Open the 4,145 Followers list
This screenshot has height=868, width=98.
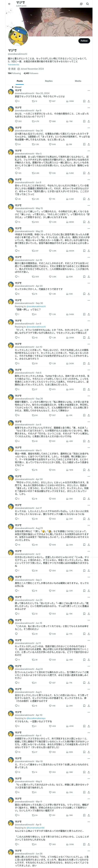pyautogui.click(x=31, y=73)
